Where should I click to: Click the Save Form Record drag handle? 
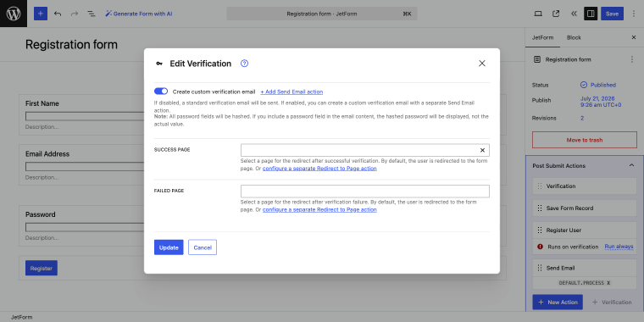point(539,208)
